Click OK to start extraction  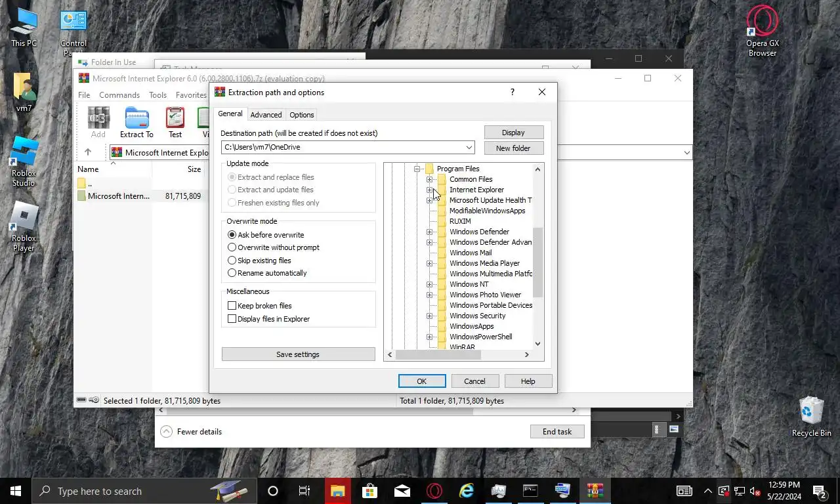tap(422, 381)
